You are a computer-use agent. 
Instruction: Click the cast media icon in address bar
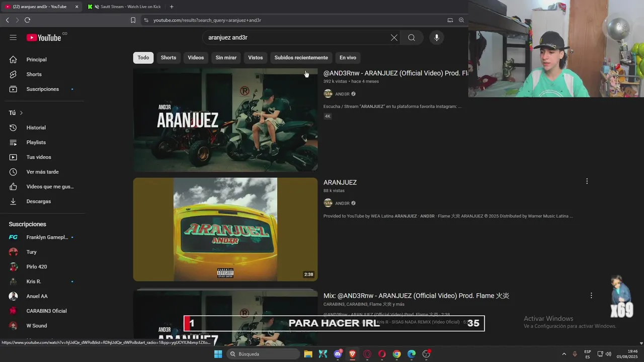click(x=450, y=20)
